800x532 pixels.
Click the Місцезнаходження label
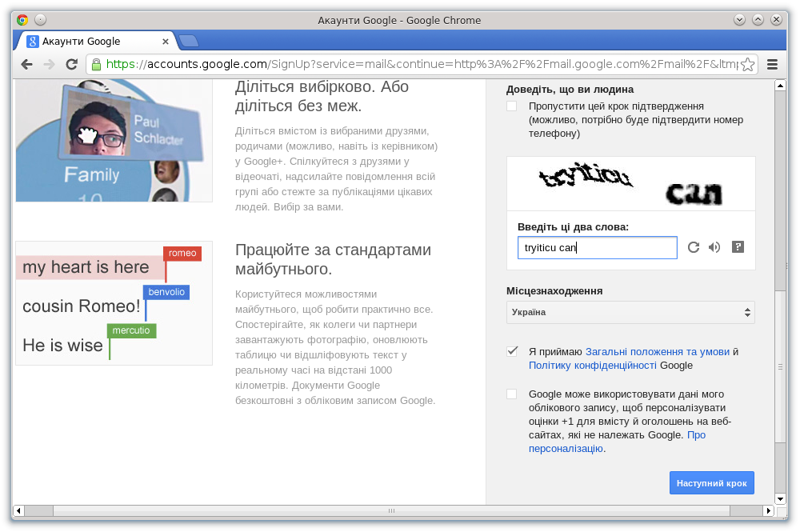554,290
